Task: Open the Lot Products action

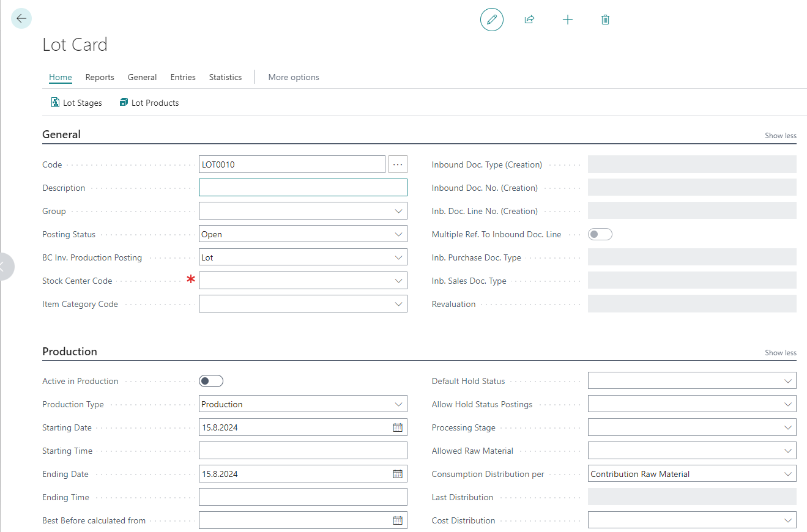Action: click(149, 103)
